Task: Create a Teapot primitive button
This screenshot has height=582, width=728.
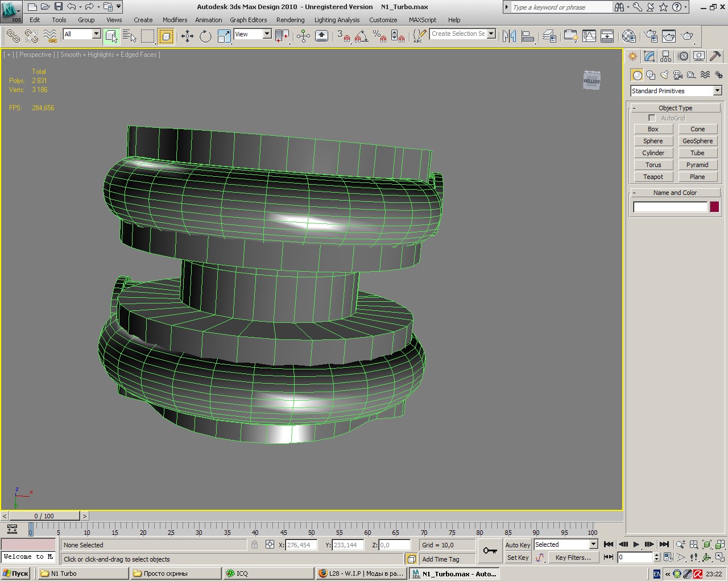Action: pyautogui.click(x=653, y=177)
